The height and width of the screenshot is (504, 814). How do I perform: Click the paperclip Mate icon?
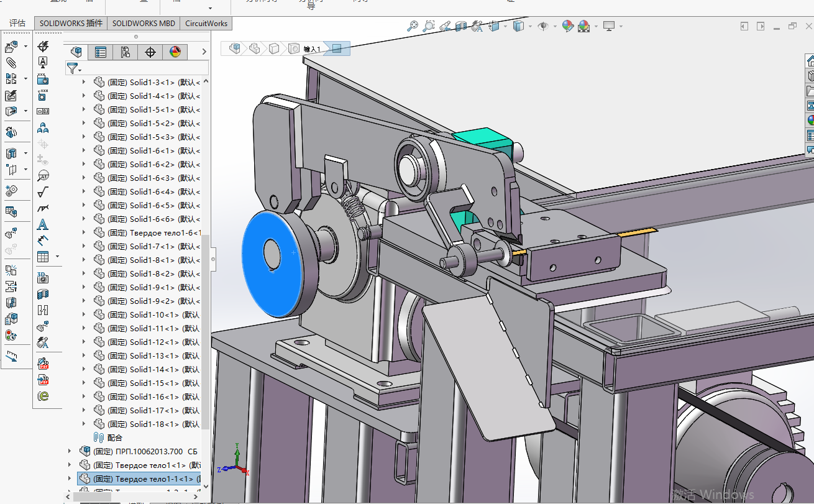(11, 63)
